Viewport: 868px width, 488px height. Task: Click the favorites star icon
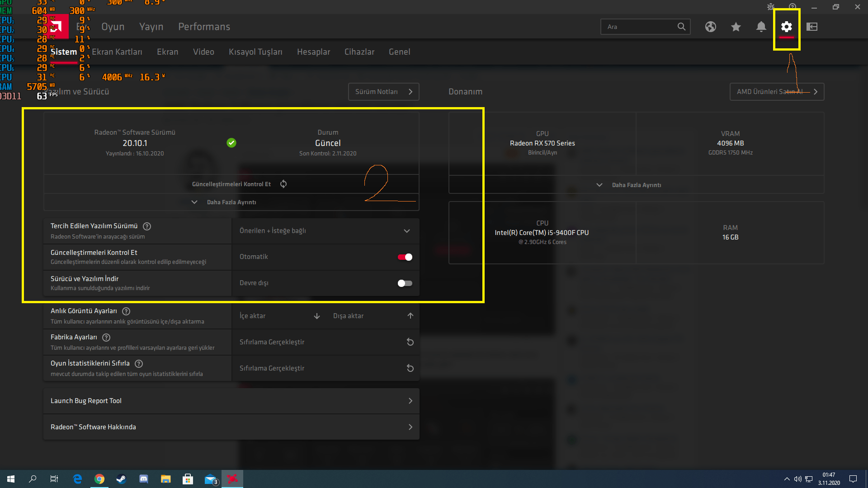736,27
